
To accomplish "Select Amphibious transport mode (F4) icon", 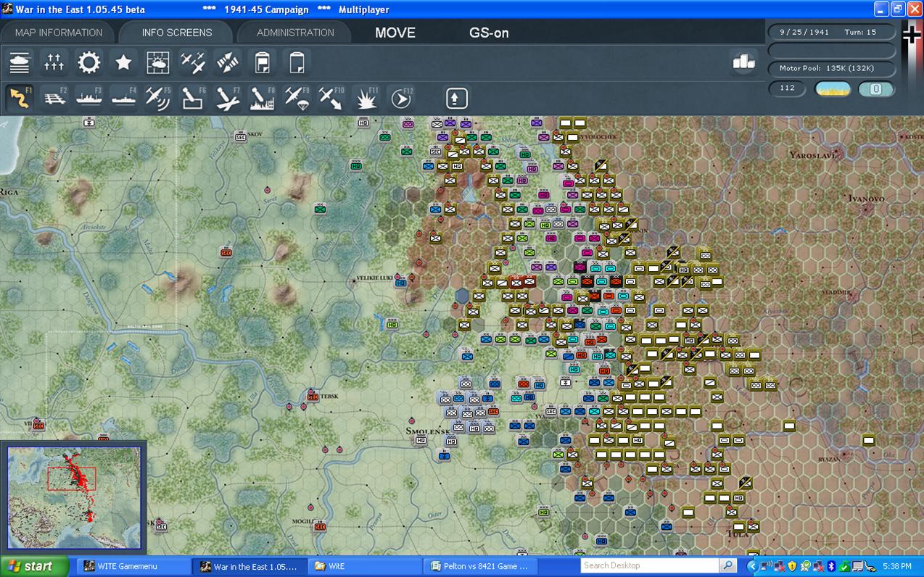I will point(123,98).
